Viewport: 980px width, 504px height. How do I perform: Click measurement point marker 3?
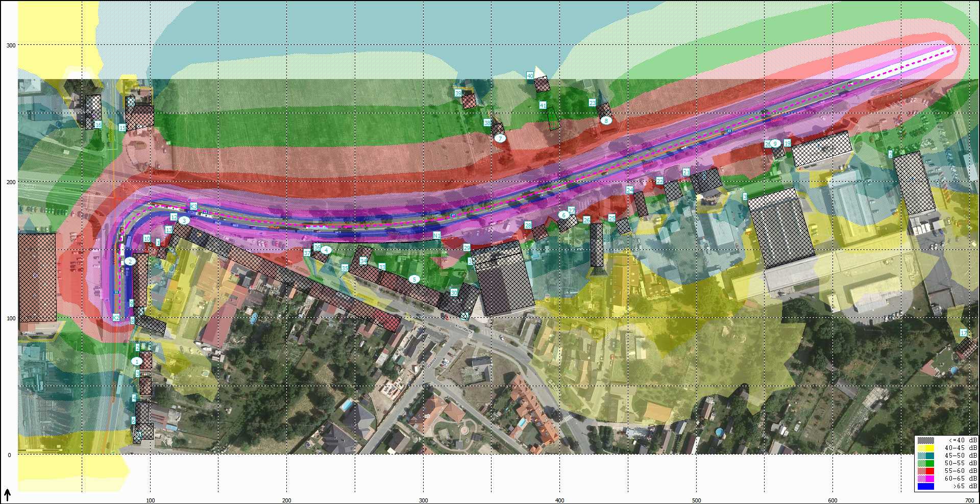(x=184, y=221)
